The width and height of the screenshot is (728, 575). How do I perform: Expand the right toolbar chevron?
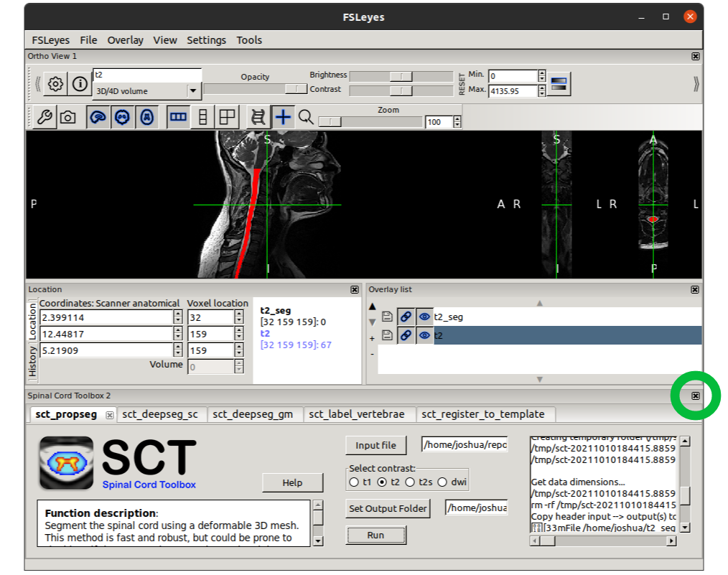(696, 83)
